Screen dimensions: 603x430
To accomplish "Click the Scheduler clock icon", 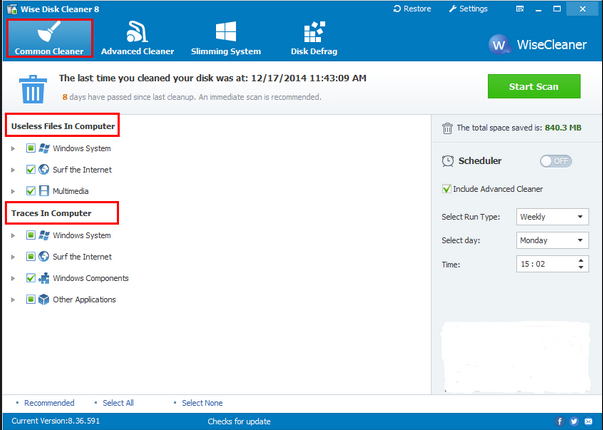I will point(448,161).
